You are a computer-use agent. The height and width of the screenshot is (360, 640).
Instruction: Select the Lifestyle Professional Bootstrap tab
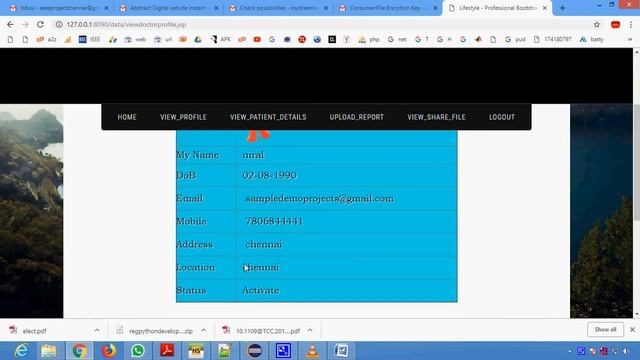click(498, 8)
